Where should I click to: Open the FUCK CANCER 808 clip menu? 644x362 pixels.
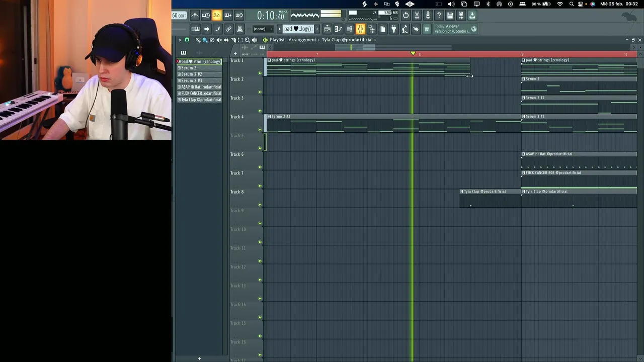(x=524, y=173)
